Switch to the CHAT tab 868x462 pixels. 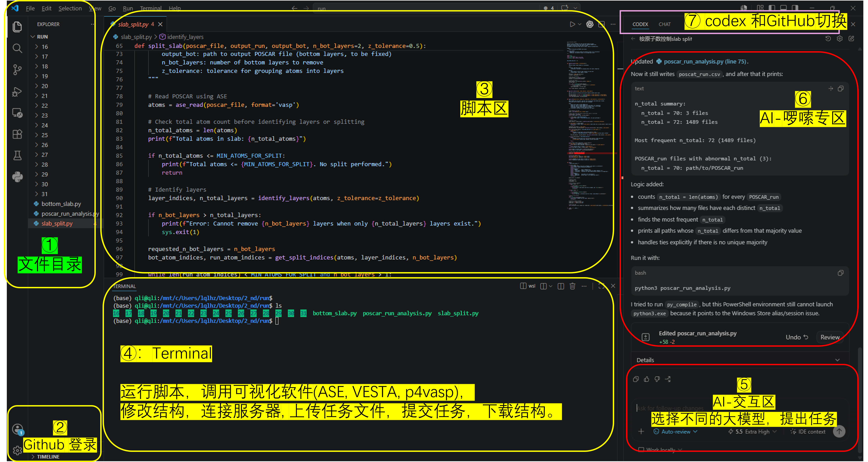[664, 24]
